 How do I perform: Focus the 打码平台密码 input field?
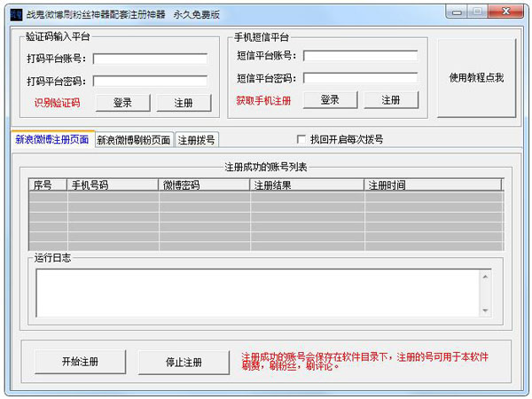click(150, 81)
